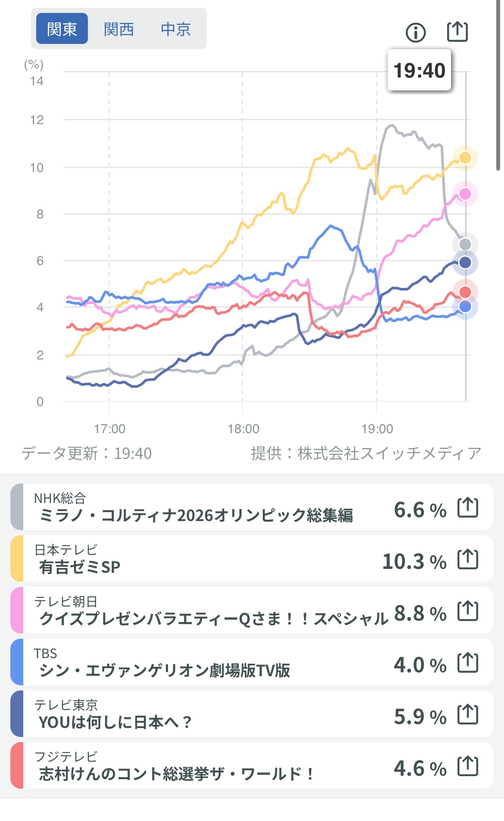The height and width of the screenshot is (821, 504).
Task: Share the 有吉ゼミSP rating
Action: coord(467,559)
